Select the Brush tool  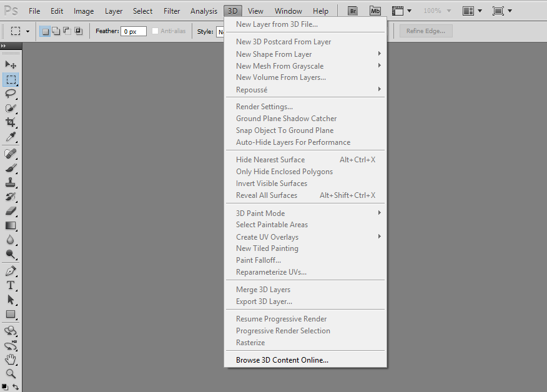(x=11, y=168)
